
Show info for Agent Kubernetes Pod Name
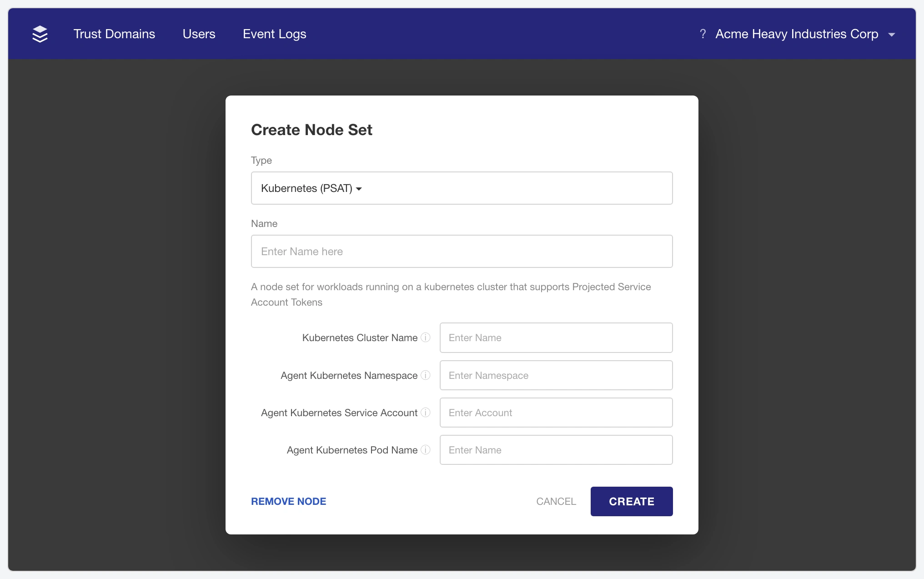tap(426, 450)
